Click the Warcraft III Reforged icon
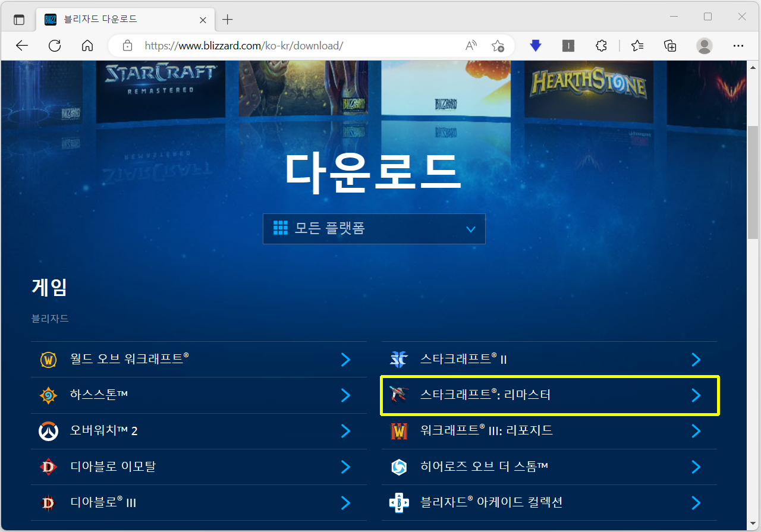Screen dimensions: 761x532 point(398,431)
